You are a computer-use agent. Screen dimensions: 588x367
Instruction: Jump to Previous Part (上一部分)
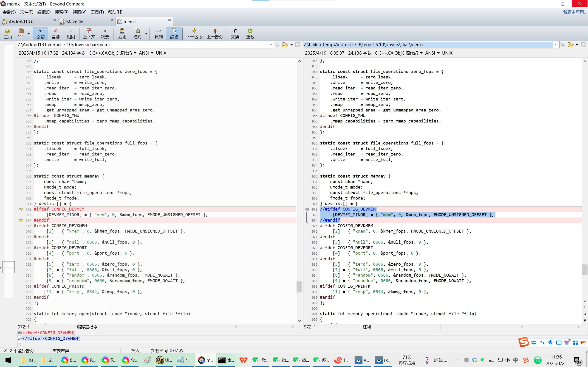[215, 33]
